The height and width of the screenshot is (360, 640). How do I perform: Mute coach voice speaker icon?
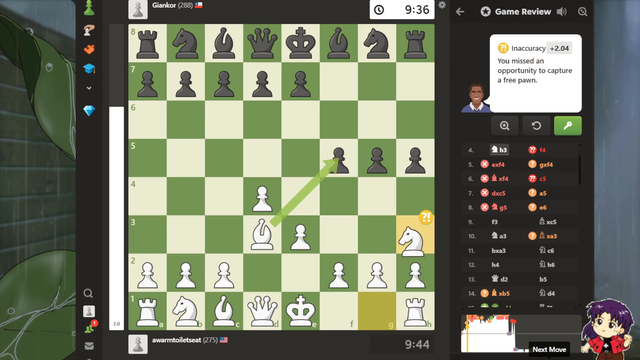562,11
